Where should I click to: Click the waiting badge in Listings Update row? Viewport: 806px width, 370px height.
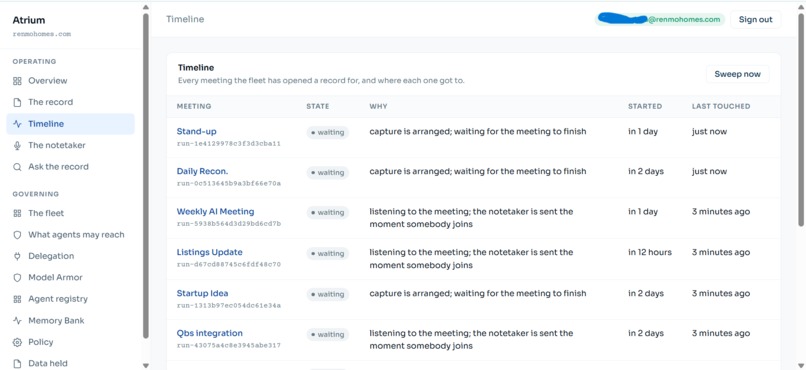(327, 253)
